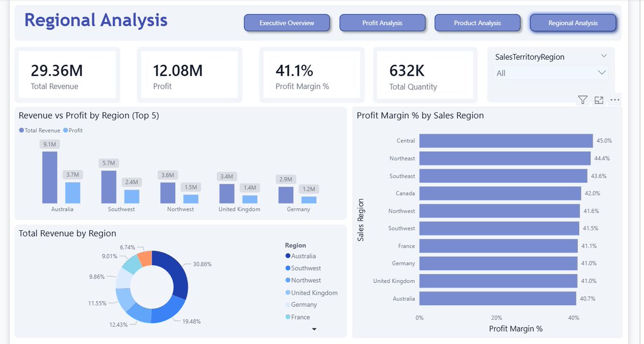This screenshot has height=344, width=644.
Task: Click the 12.08M Profit card
Action: click(x=189, y=75)
